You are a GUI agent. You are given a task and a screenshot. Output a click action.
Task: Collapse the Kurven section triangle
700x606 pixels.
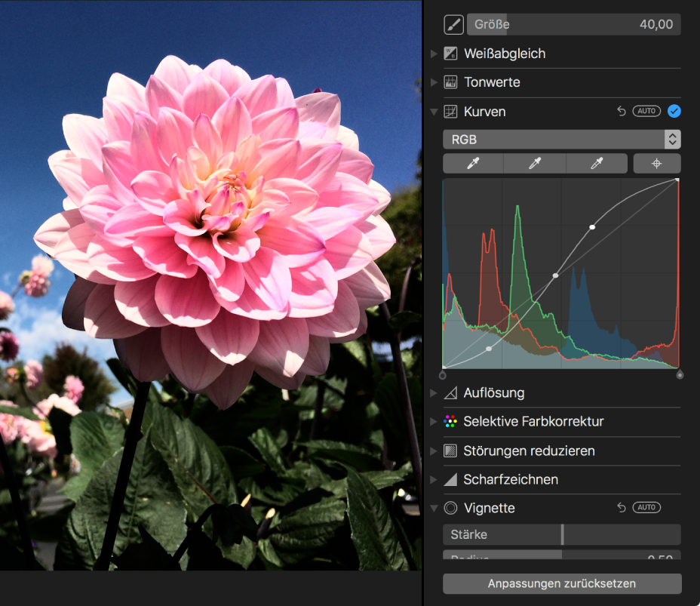(x=433, y=112)
